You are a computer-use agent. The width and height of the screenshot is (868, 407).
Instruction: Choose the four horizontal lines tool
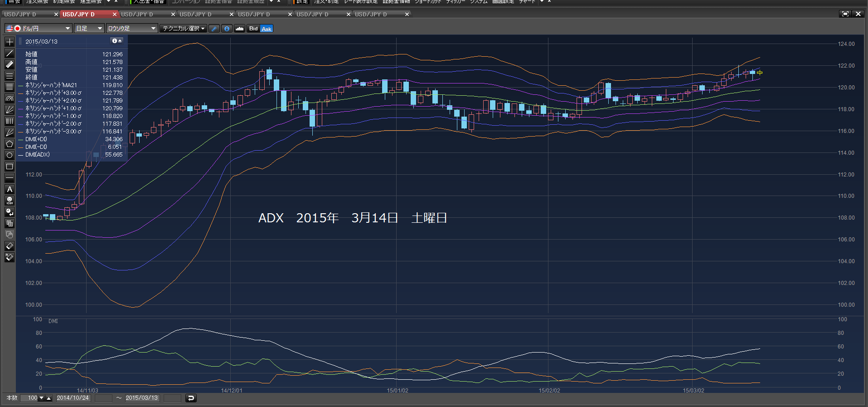point(9,87)
